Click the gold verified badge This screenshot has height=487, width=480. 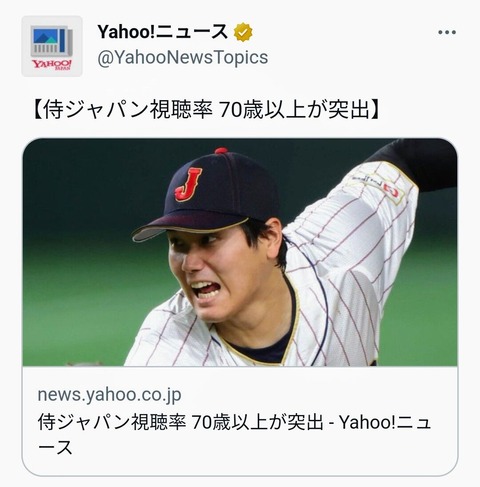pos(243,32)
